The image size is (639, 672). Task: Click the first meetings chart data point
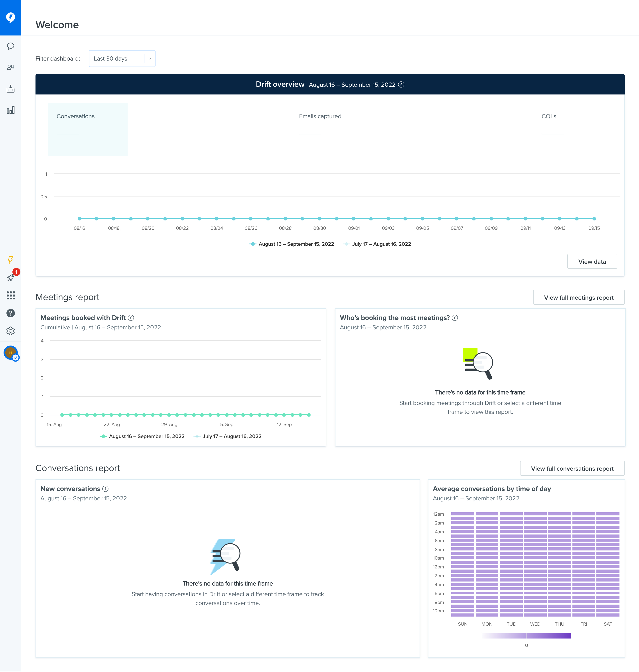(x=62, y=415)
